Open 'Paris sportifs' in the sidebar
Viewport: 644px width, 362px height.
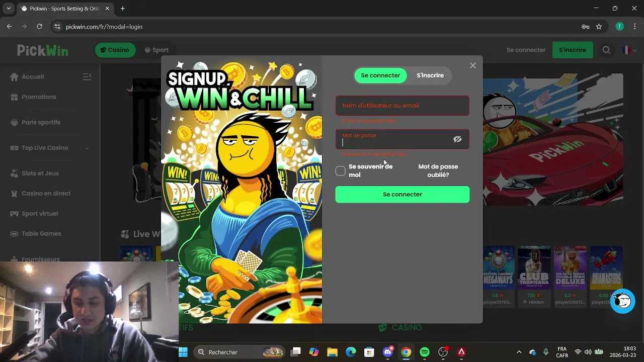coord(41,123)
